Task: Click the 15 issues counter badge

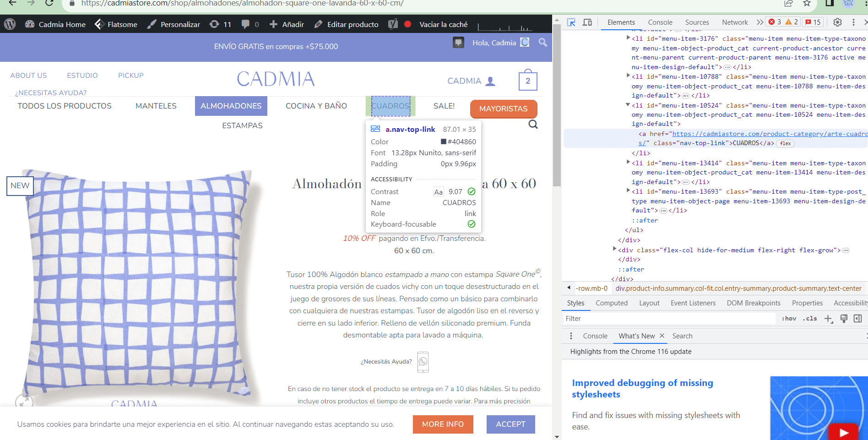Action: tap(813, 22)
